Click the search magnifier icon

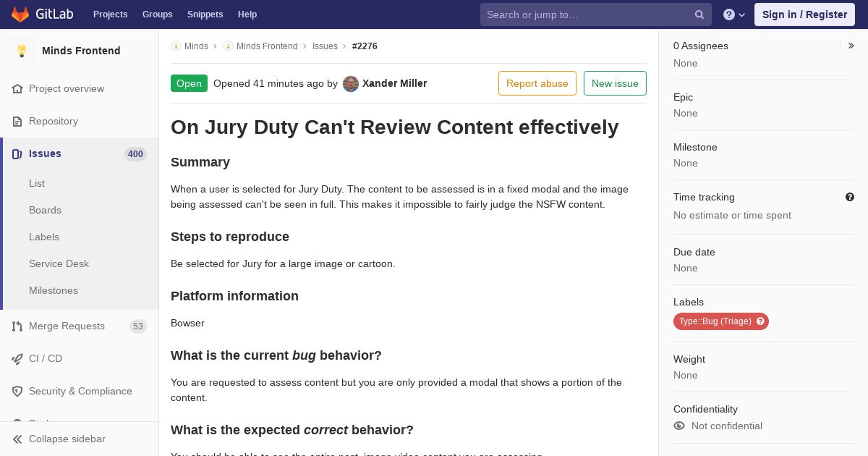click(x=699, y=14)
